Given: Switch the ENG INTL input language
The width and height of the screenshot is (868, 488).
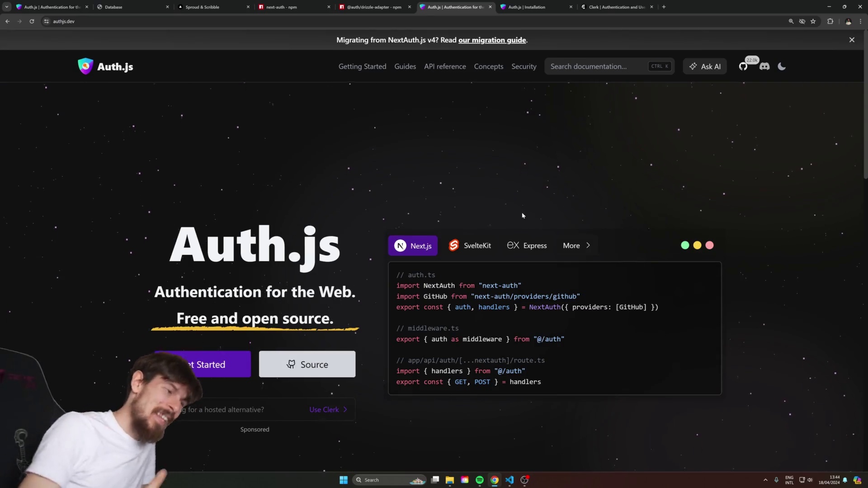Looking at the screenshot, I should click(789, 480).
